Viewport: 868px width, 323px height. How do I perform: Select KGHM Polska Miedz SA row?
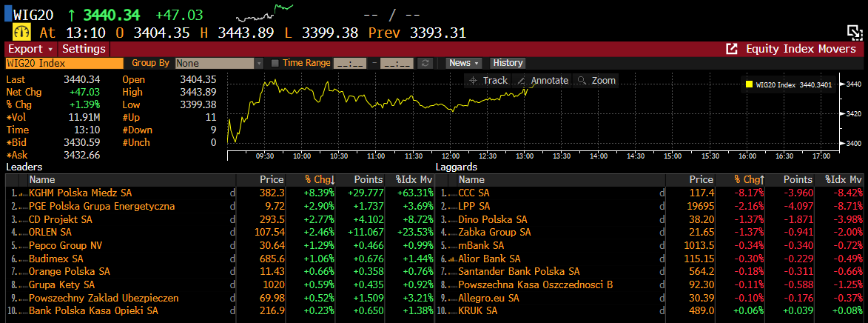(220, 193)
